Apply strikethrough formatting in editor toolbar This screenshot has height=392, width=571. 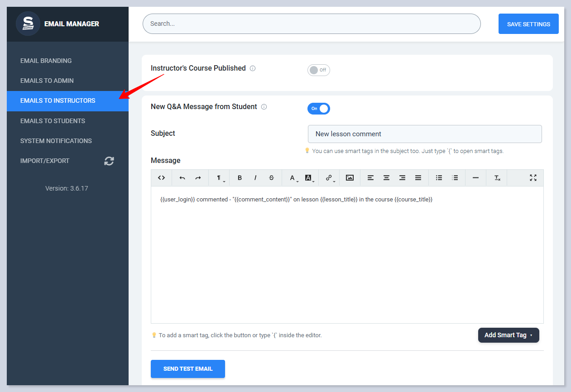point(271,178)
